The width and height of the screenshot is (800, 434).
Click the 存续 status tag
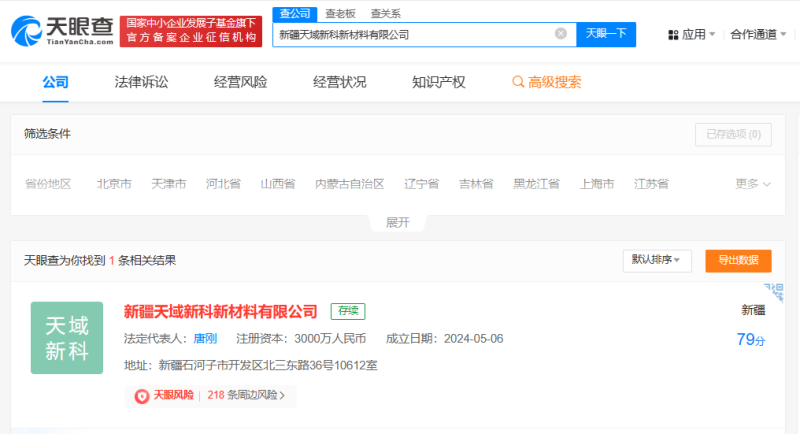tap(348, 311)
